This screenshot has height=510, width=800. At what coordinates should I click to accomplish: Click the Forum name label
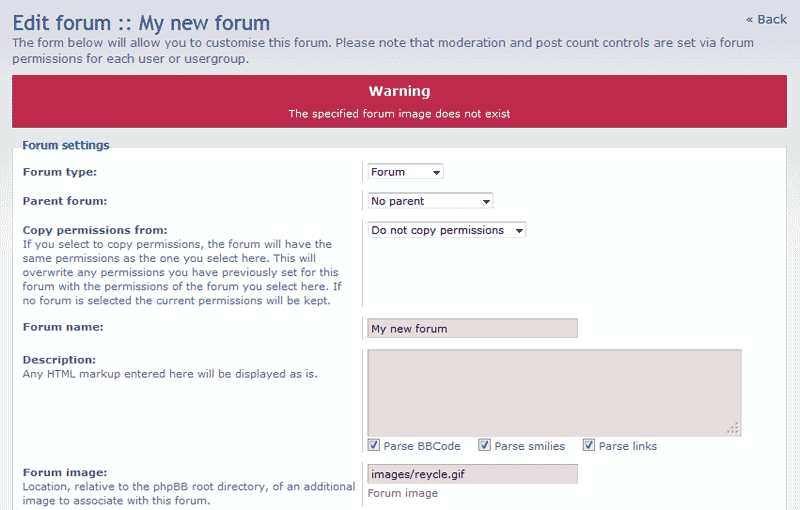[63, 327]
